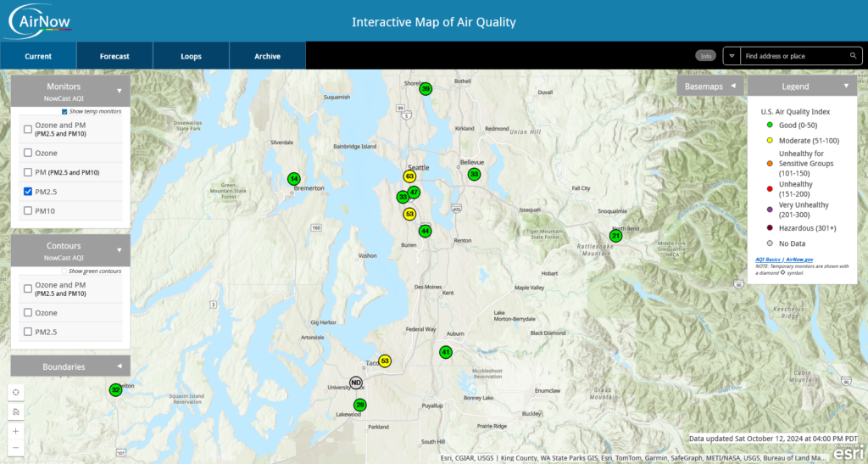Click the search magnifier icon
This screenshot has width=868, height=464.
853,56
